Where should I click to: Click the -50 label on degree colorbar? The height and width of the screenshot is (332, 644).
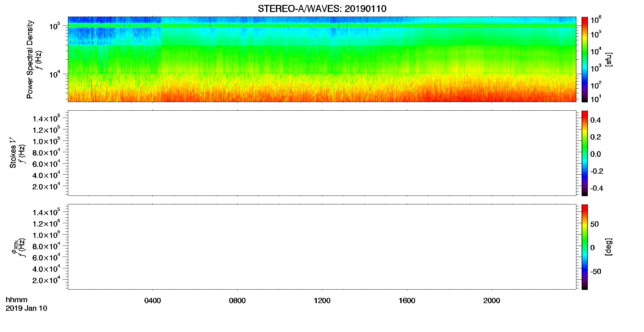click(x=596, y=271)
